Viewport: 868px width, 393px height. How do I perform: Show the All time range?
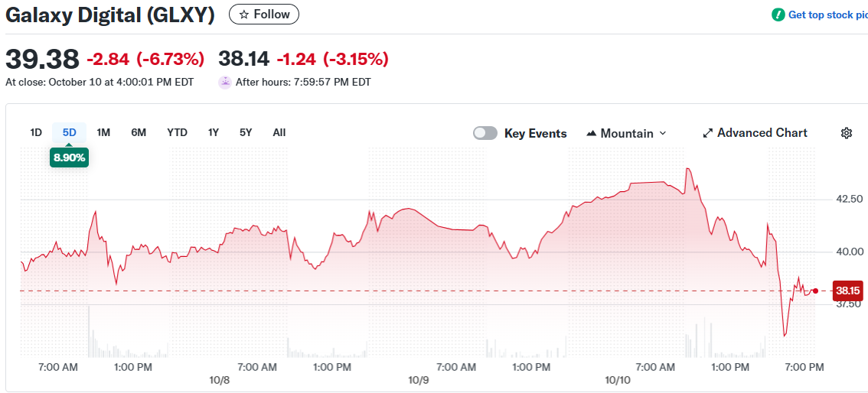(x=279, y=132)
